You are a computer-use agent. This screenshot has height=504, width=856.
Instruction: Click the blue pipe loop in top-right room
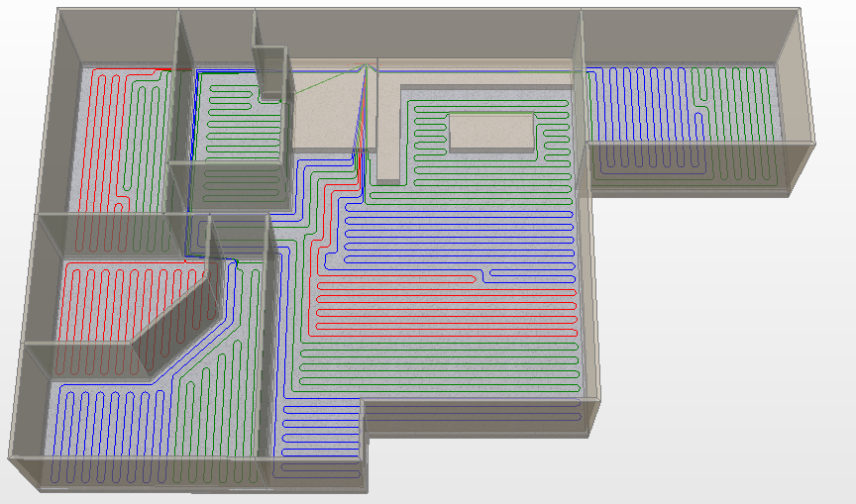[634, 119]
